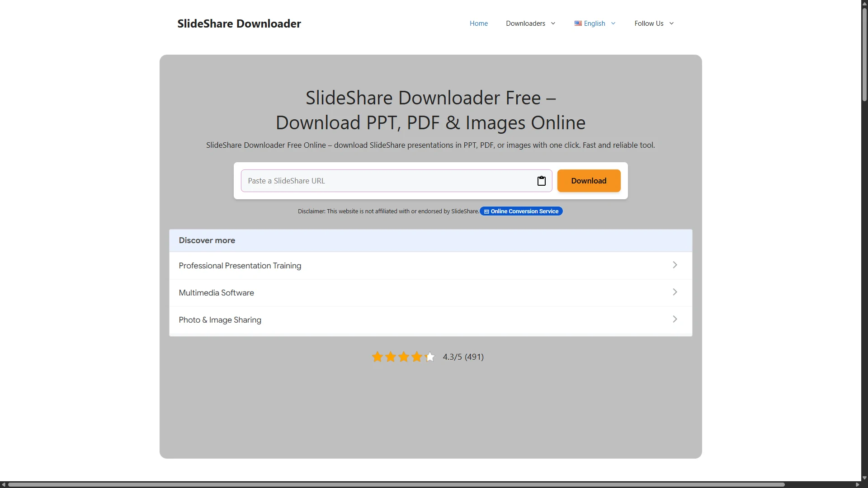Image resolution: width=868 pixels, height=488 pixels.
Task: Go to the Home page link
Action: (x=478, y=23)
